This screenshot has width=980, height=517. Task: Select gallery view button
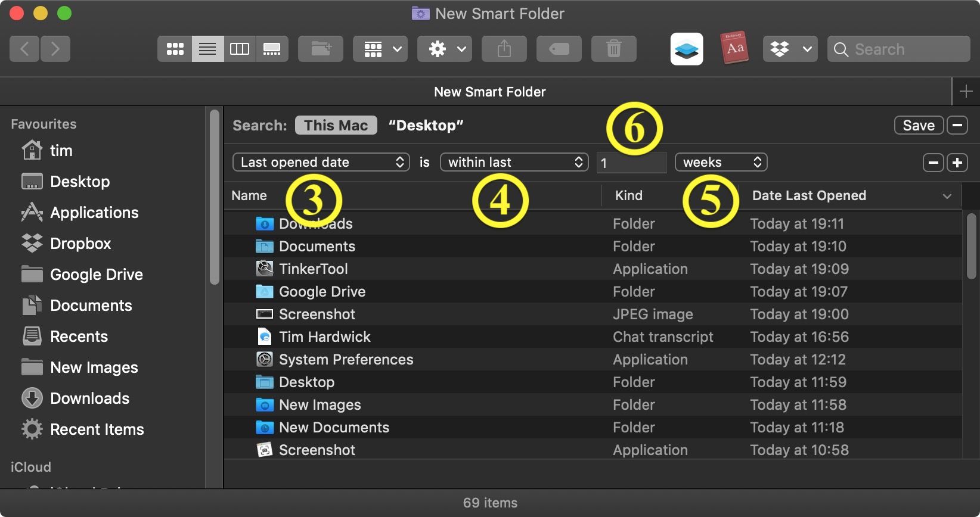[272, 49]
